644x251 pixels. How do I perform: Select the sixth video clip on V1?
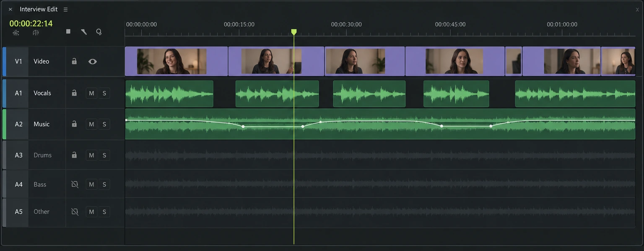point(561,61)
